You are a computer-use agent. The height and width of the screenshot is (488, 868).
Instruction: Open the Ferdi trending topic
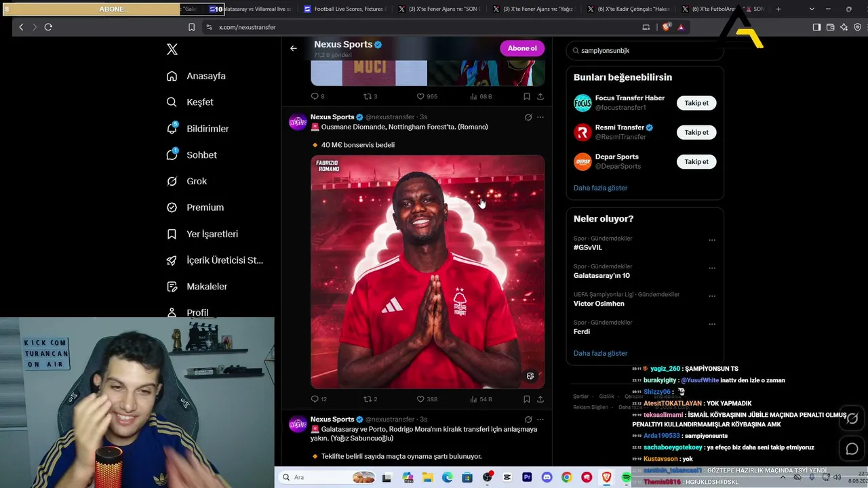click(582, 331)
